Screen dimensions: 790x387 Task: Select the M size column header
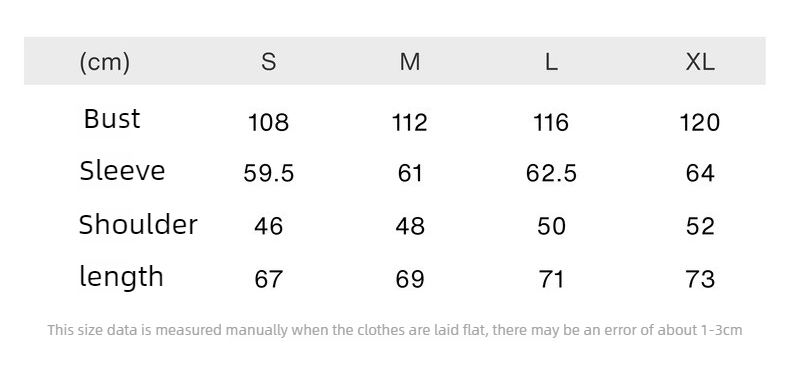coord(410,62)
